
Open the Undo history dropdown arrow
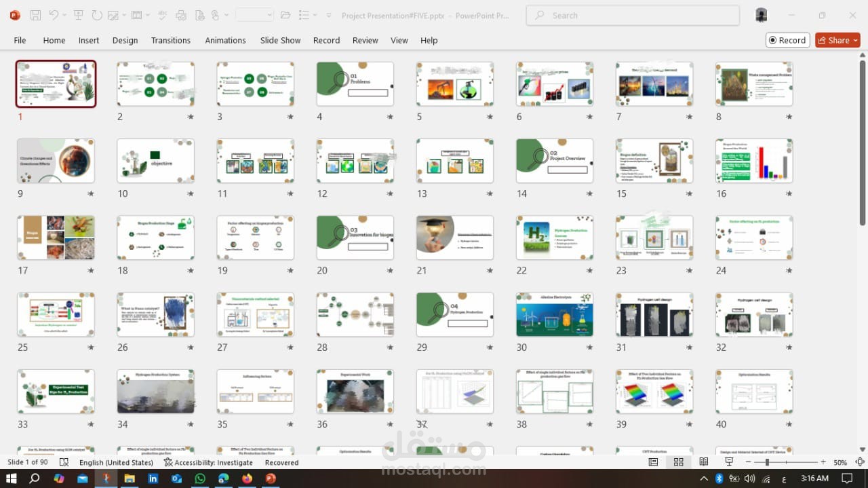(x=64, y=15)
